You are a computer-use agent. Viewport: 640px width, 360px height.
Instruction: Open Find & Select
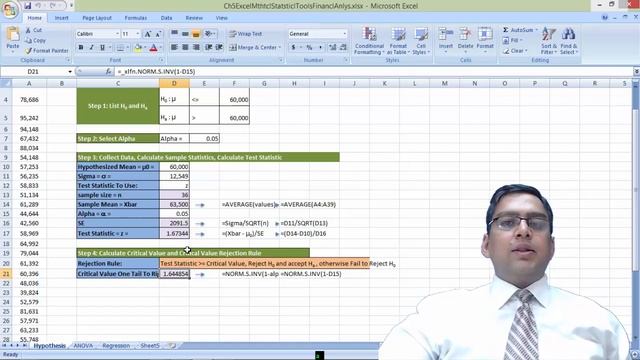(x=569, y=41)
